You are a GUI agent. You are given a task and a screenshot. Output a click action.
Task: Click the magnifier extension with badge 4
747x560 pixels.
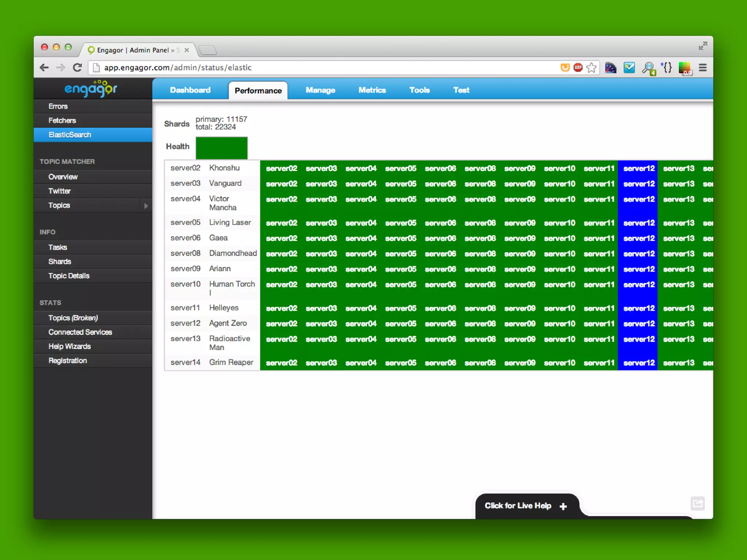[649, 68]
